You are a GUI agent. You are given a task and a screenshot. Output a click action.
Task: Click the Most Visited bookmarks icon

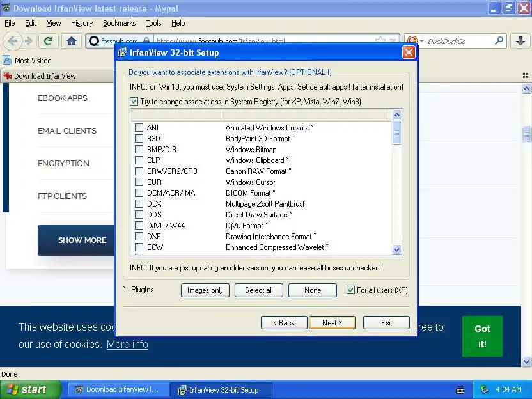pos(7,60)
